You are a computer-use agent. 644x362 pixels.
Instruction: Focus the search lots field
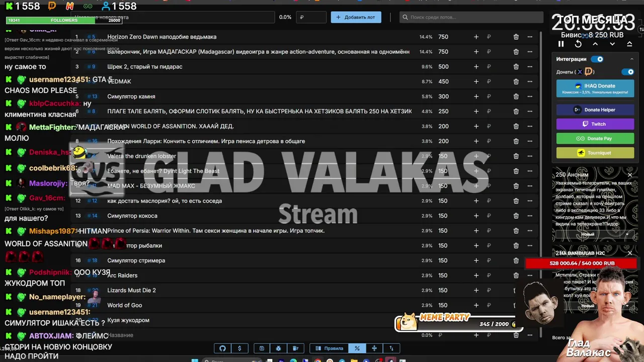tap(471, 17)
